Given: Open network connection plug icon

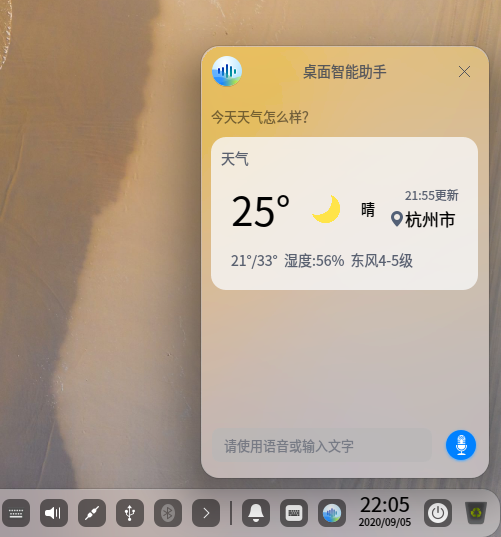Looking at the screenshot, I should [92, 513].
